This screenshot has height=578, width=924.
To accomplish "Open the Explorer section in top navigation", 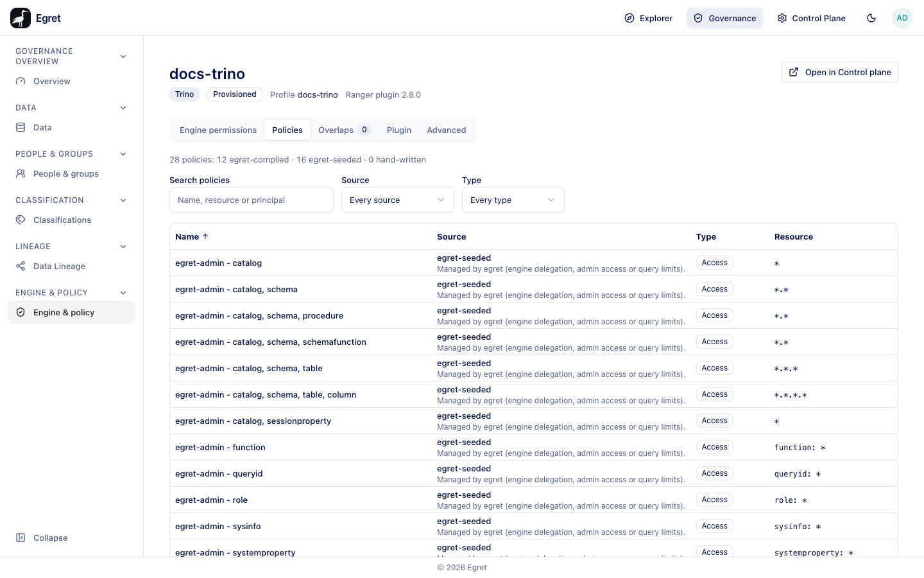I will 649,18.
